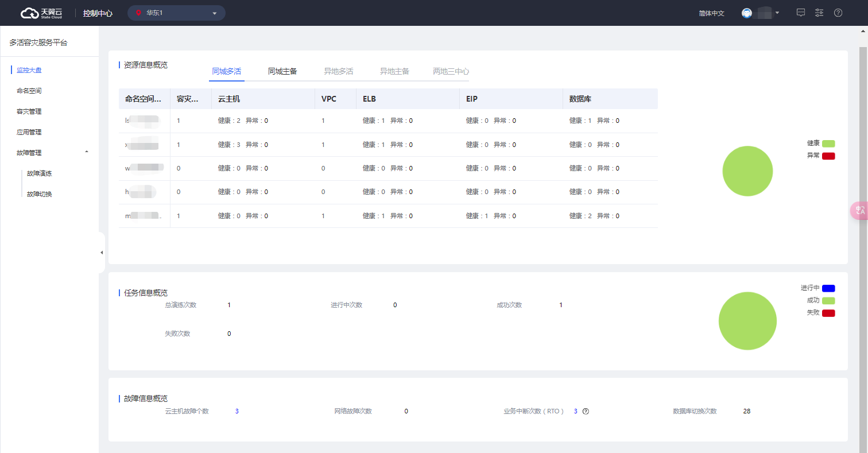Screen dimensions: 868x453
Task: Open 故障切换 submenu item
Action: tap(40, 194)
